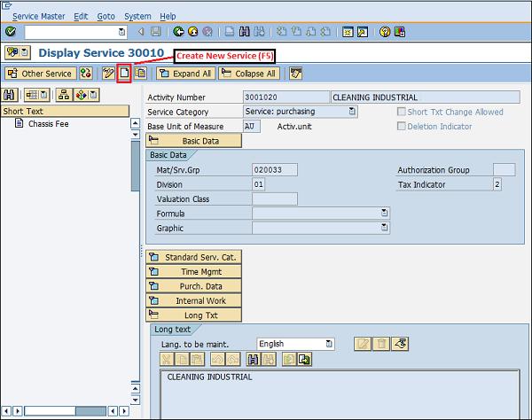
Task: Open the Formula dropdown list
Action: pyautogui.click(x=385, y=214)
